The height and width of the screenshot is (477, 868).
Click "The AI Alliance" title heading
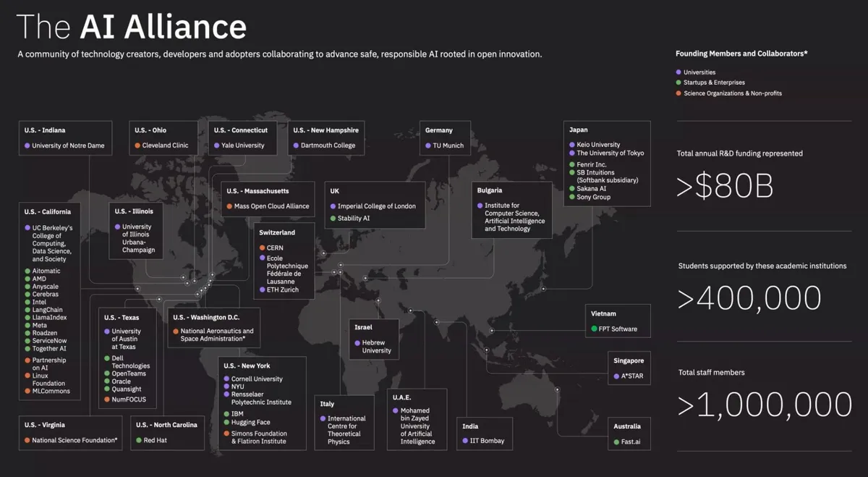pos(132,27)
